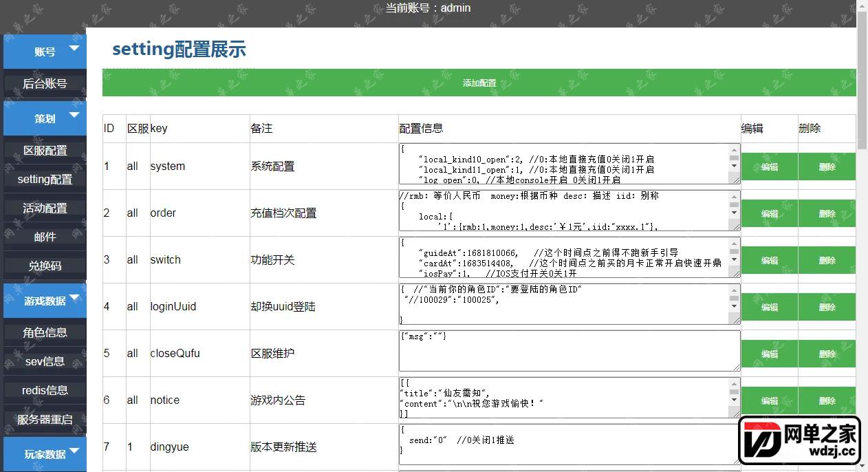Open 角色信息 in sidebar
This screenshot has width=868, height=472.
(45, 332)
